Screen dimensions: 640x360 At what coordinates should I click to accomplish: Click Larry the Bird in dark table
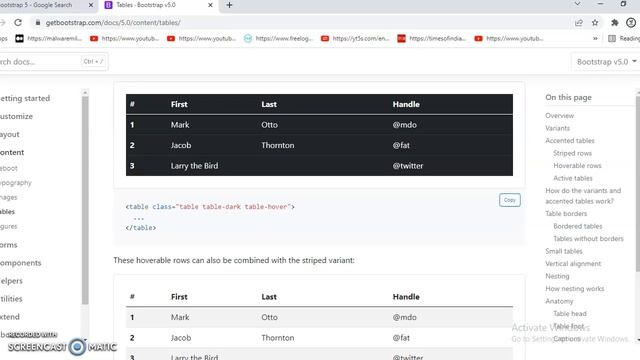click(x=194, y=166)
